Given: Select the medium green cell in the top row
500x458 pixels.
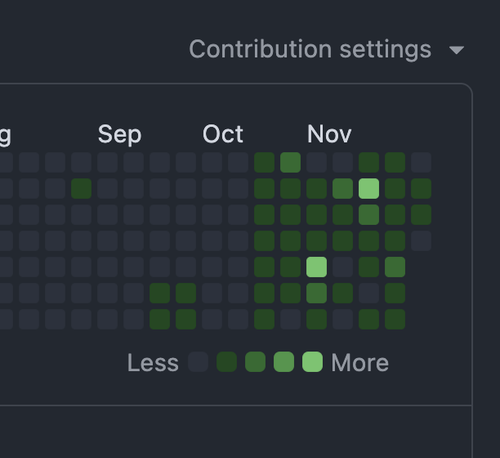Looking at the screenshot, I should [x=290, y=163].
